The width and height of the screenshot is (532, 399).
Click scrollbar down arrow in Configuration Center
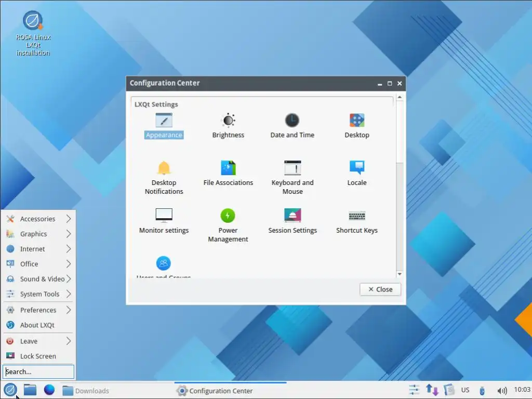click(400, 274)
